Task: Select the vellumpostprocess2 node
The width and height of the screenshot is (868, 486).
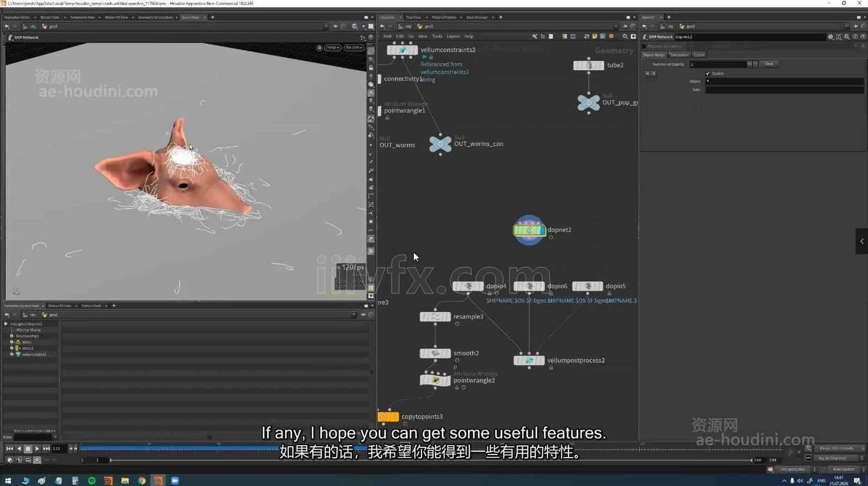Action: coord(529,360)
